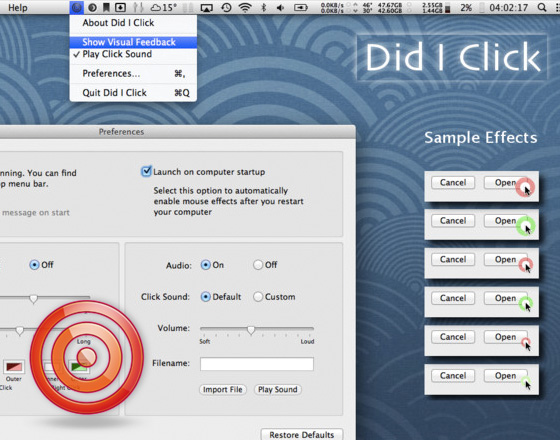Viewport: 560px width, 440px height.
Task: Open the bookmark icon in the menu bar
Action: (106, 7)
